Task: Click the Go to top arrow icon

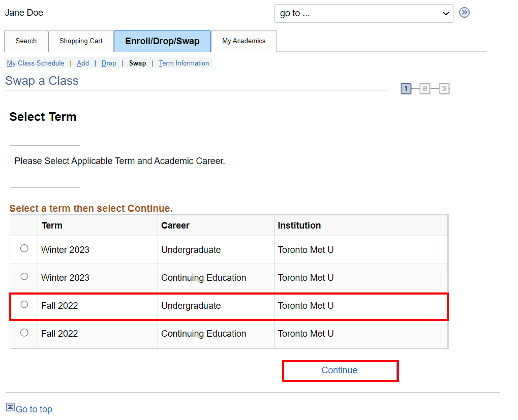Action: coord(10,407)
